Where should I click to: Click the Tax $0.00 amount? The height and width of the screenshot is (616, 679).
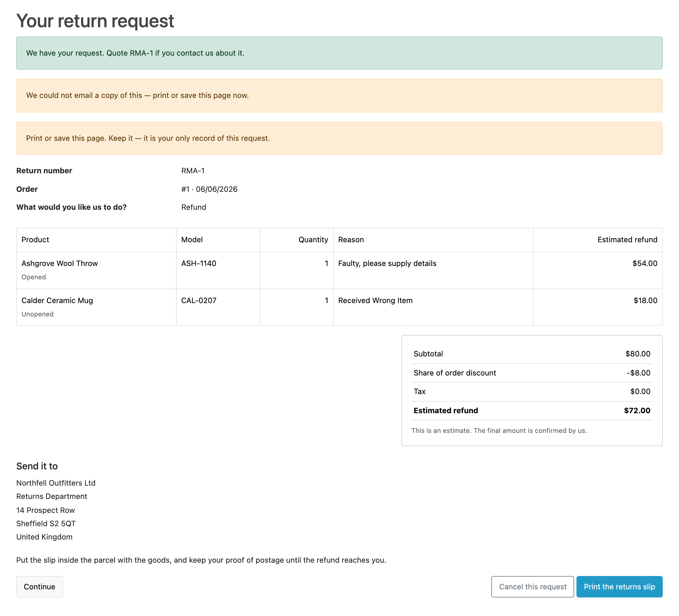pos(640,391)
